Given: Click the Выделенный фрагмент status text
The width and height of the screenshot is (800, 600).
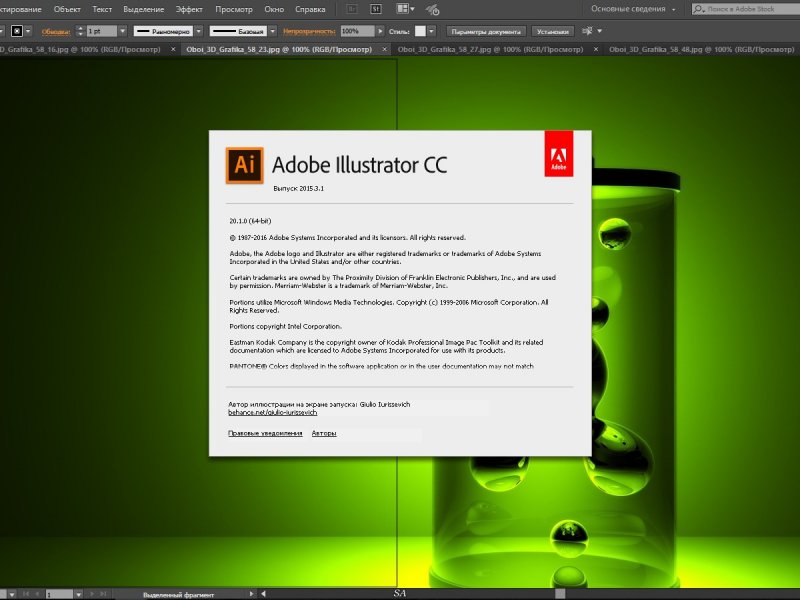Looking at the screenshot, I should point(179,595).
